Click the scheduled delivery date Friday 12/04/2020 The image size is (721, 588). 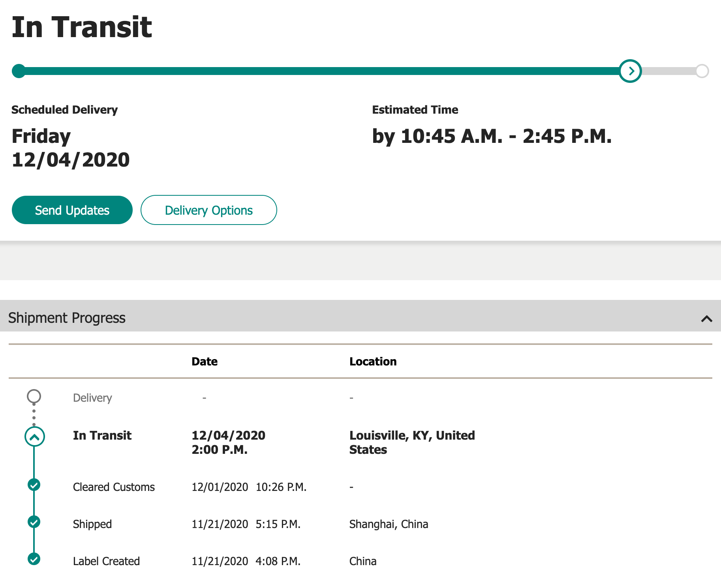coord(71,148)
